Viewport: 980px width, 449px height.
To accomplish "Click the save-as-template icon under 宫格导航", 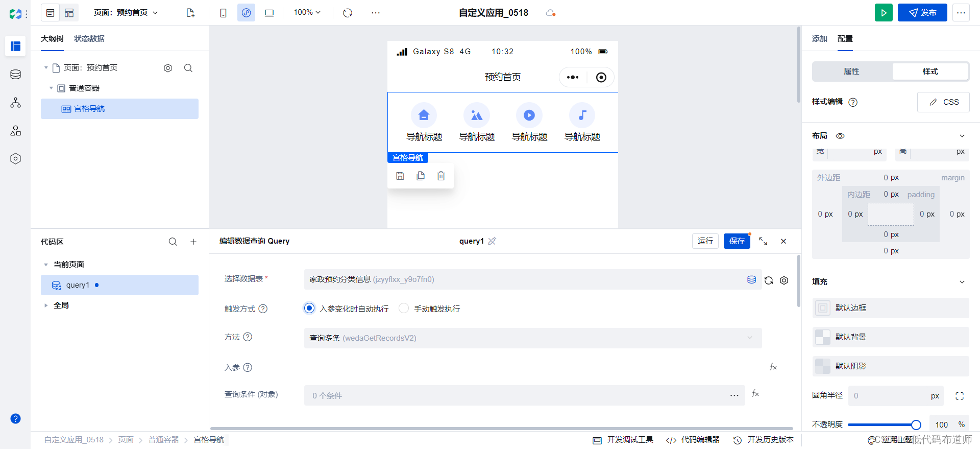I will (400, 176).
